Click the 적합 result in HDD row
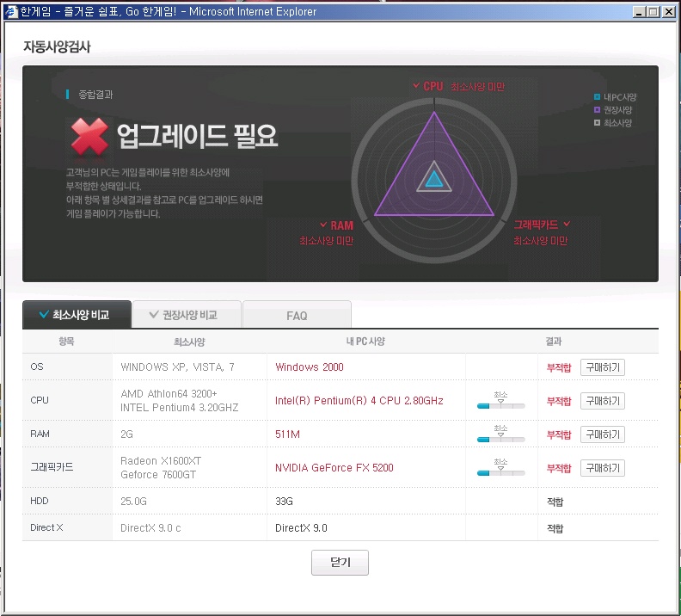Image resolution: width=681 pixels, height=616 pixels. point(555,502)
